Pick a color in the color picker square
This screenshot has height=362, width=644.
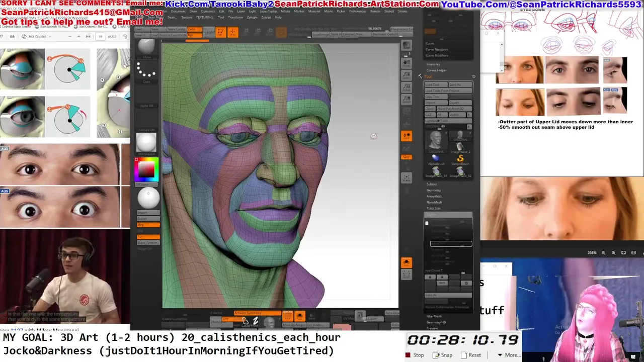coord(146,169)
